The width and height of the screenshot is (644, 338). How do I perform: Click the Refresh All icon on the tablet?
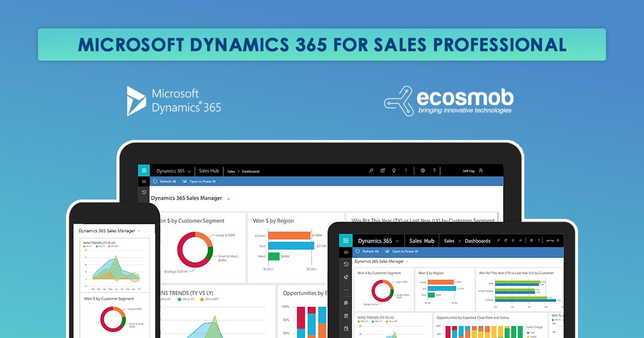pos(357,251)
